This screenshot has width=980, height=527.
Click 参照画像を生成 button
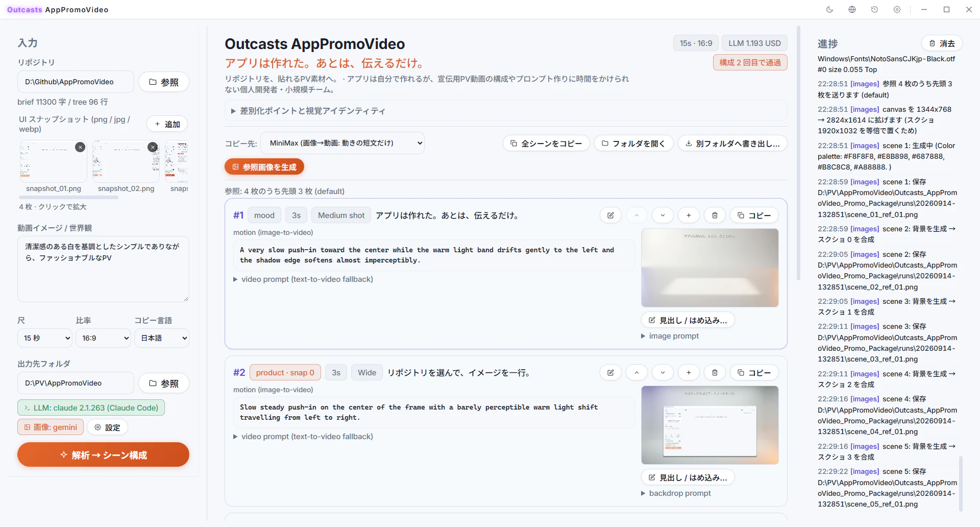click(x=264, y=167)
